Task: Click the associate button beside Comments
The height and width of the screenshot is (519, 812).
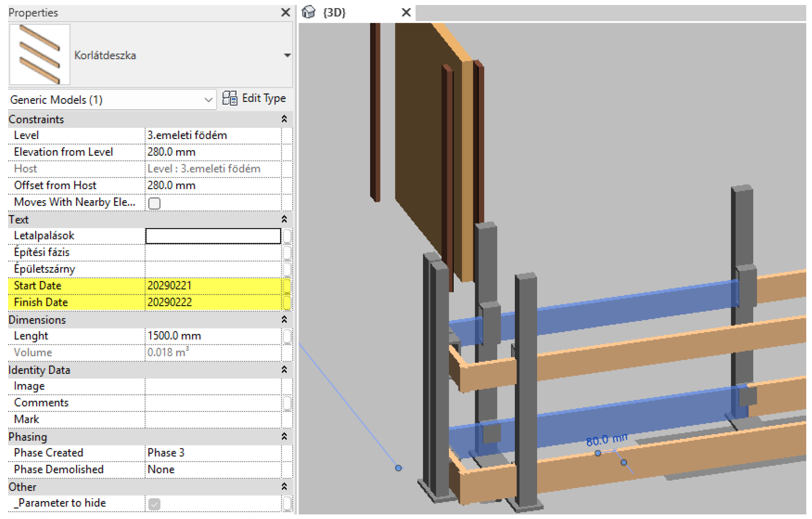Action: [x=287, y=403]
